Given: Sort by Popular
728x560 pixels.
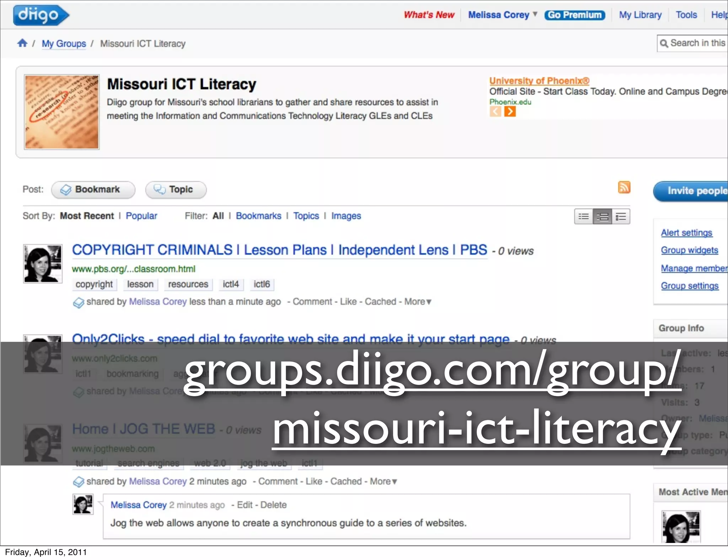Looking at the screenshot, I should coord(141,216).
